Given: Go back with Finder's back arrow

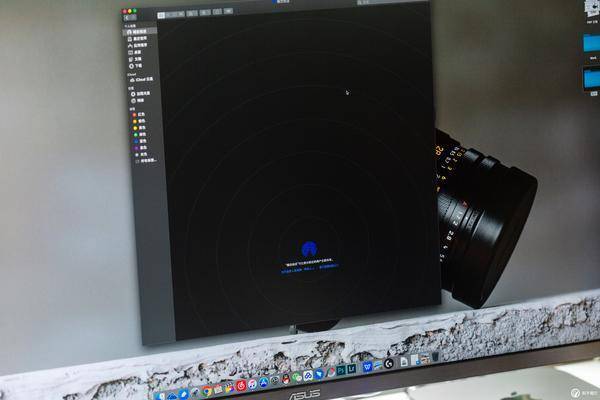Looking at the screenshot, I should pyautogui.click(x=127, y=18).
